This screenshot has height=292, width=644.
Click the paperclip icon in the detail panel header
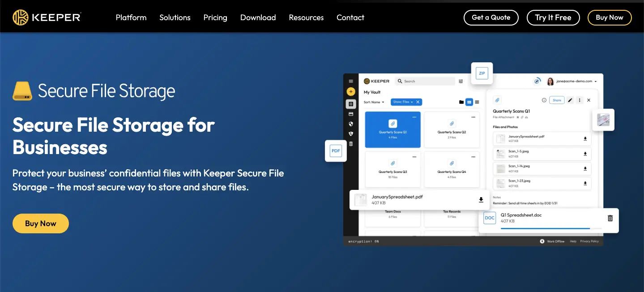[498, 100]
